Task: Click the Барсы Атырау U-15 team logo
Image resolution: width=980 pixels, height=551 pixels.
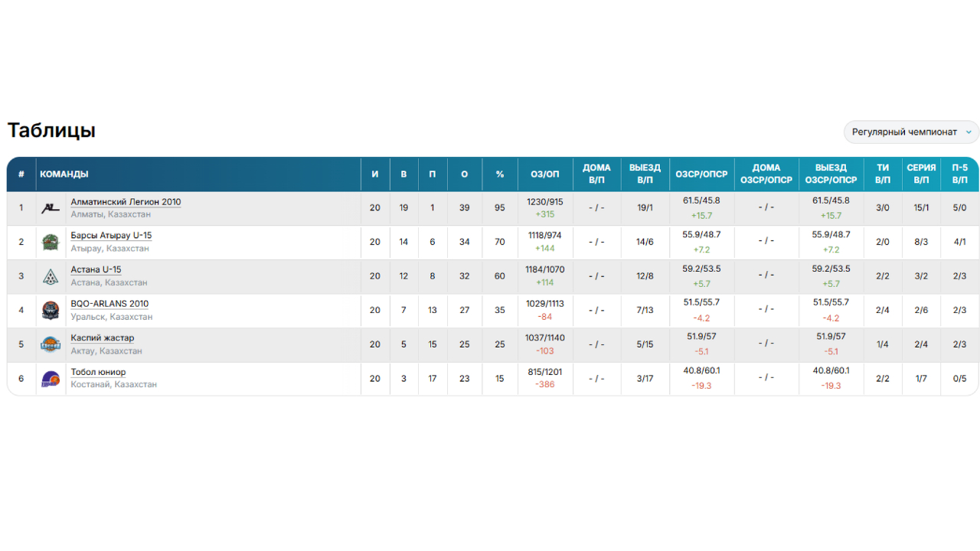Action: [51, 243]
